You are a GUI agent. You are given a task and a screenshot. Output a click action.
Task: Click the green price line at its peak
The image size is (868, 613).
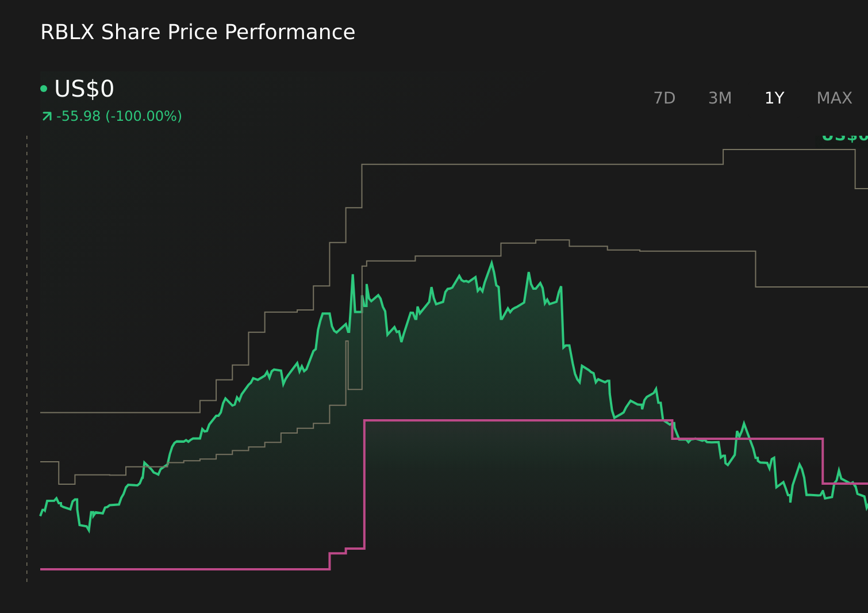491,262
